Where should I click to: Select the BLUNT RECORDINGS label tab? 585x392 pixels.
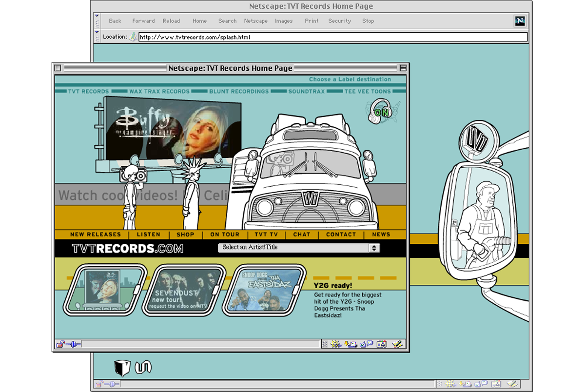point(239,91)
